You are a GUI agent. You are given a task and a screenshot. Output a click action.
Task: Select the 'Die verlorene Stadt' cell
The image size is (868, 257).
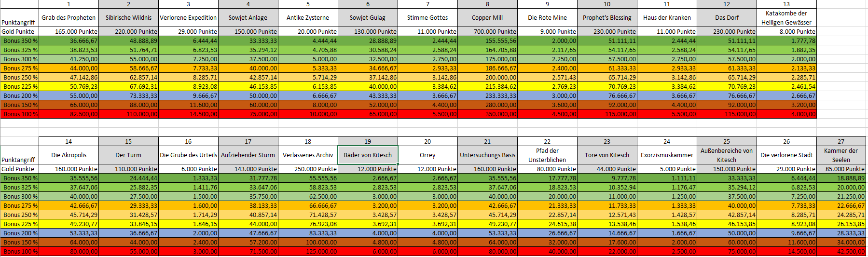tap(786, 155)
